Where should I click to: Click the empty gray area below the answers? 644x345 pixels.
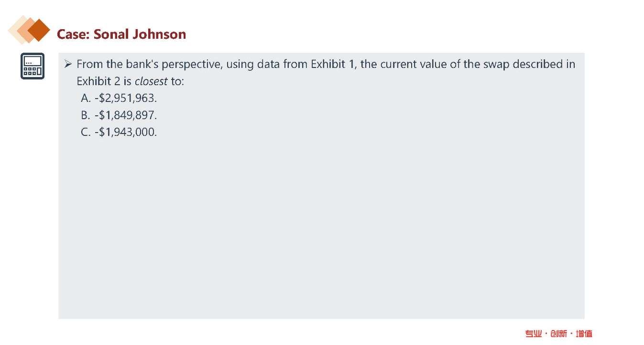click(320, 225)
